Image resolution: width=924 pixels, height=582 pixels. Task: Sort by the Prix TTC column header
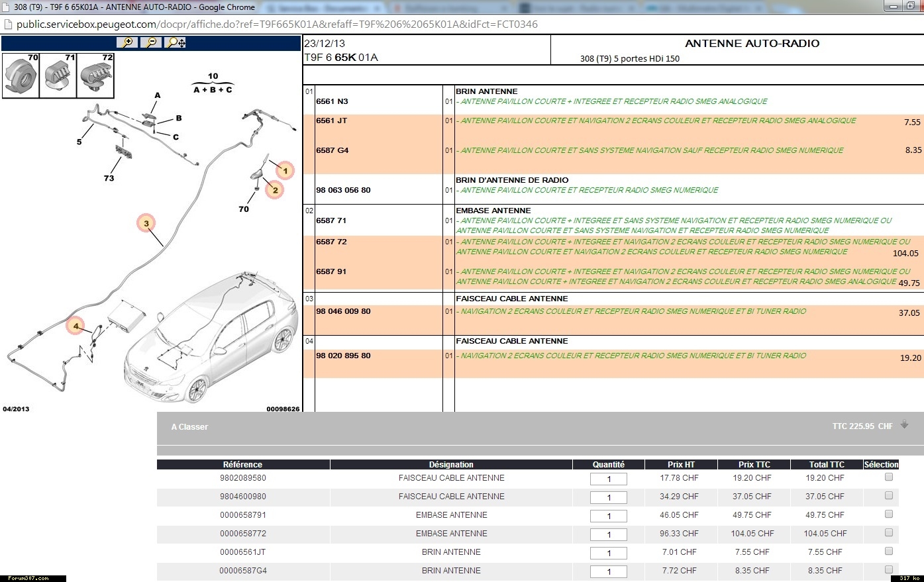coord(754,465)
